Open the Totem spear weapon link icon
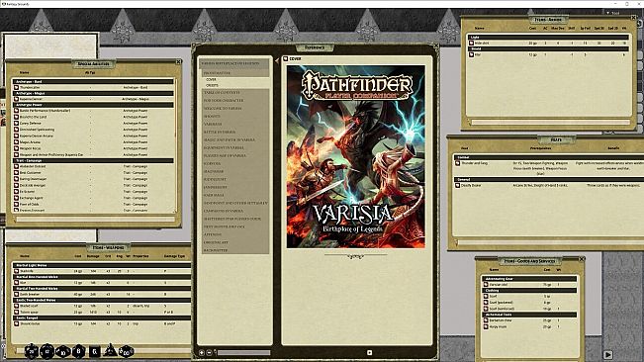 pos(16,312)
